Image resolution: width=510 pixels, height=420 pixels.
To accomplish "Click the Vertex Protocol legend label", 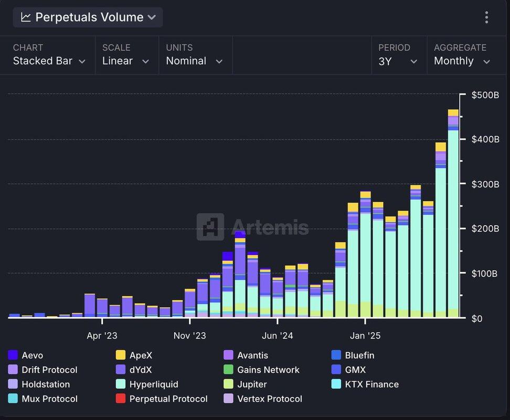I will [270, 399].
